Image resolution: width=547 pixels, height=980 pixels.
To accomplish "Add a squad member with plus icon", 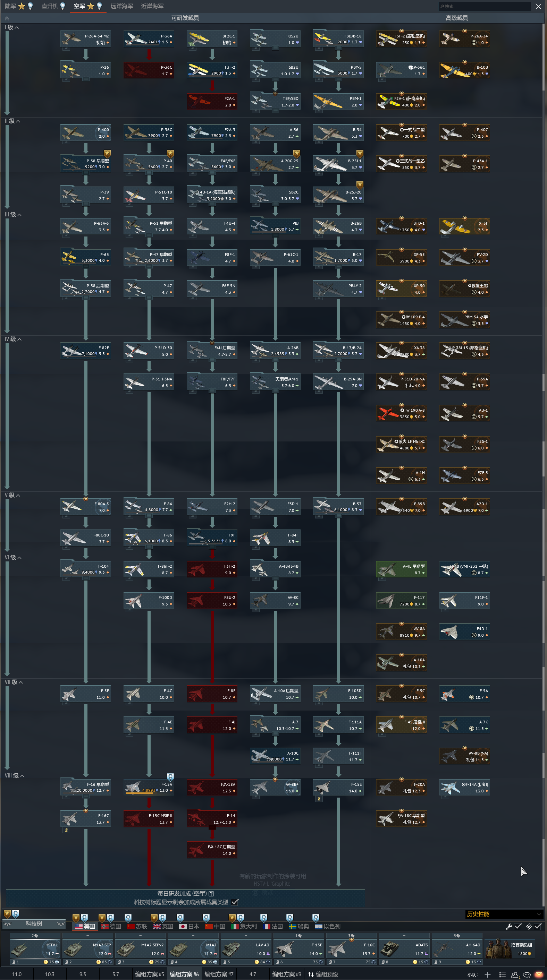I will 487,974.
